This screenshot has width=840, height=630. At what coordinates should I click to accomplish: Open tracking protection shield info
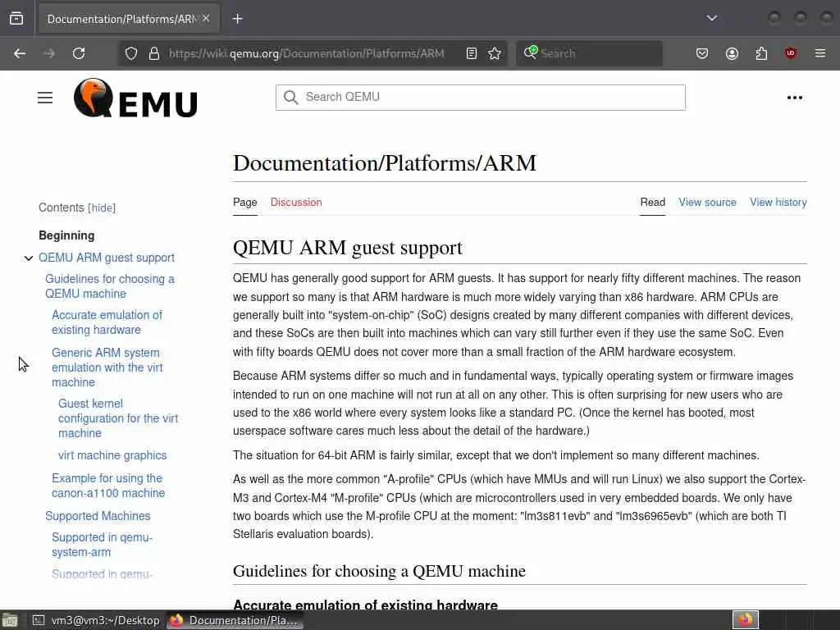pos(131,53)
